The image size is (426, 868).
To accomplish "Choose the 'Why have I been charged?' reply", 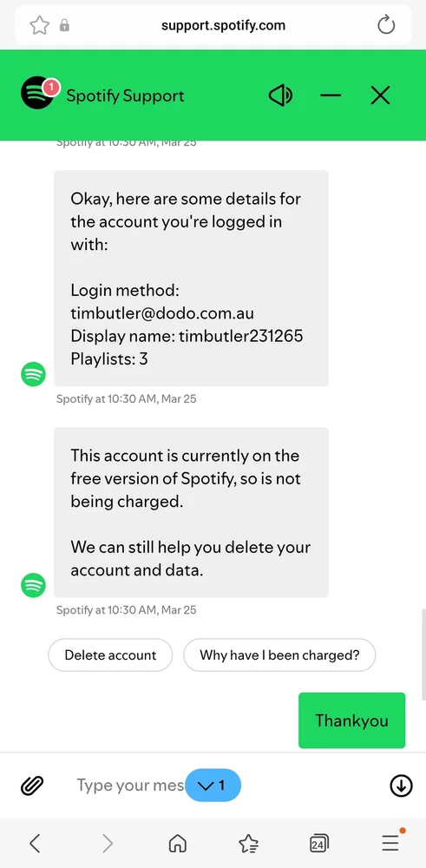I will click(x=279, y=655).
